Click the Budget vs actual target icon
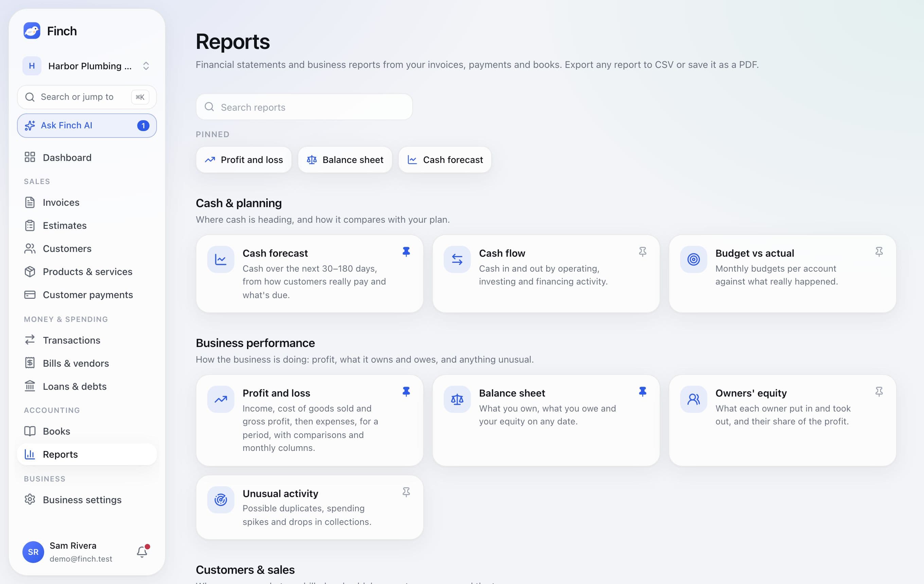 tap(693, 260)
